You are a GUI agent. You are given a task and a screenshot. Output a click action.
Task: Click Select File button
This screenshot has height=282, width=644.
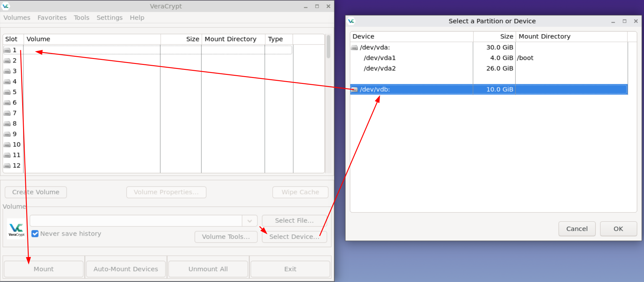[295, 221]
